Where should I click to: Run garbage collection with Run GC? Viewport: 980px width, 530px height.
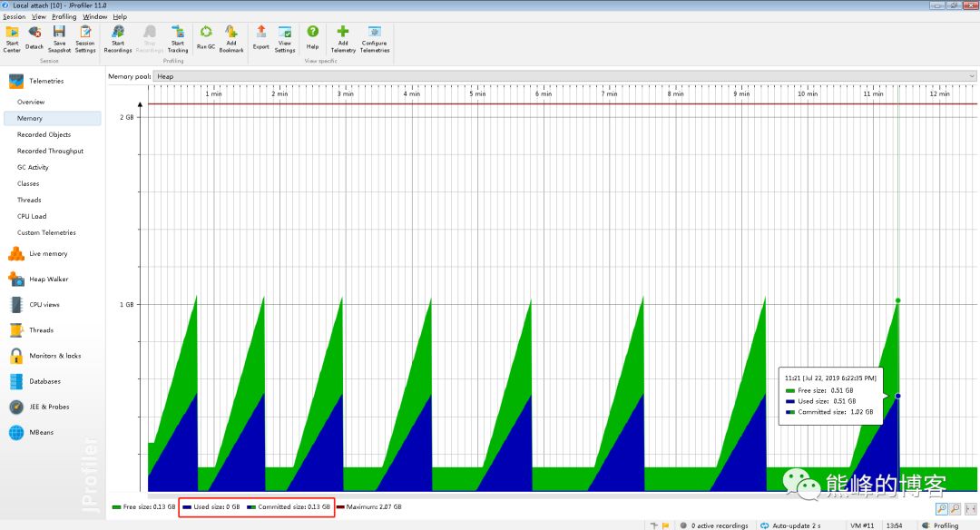click(206, 39)
